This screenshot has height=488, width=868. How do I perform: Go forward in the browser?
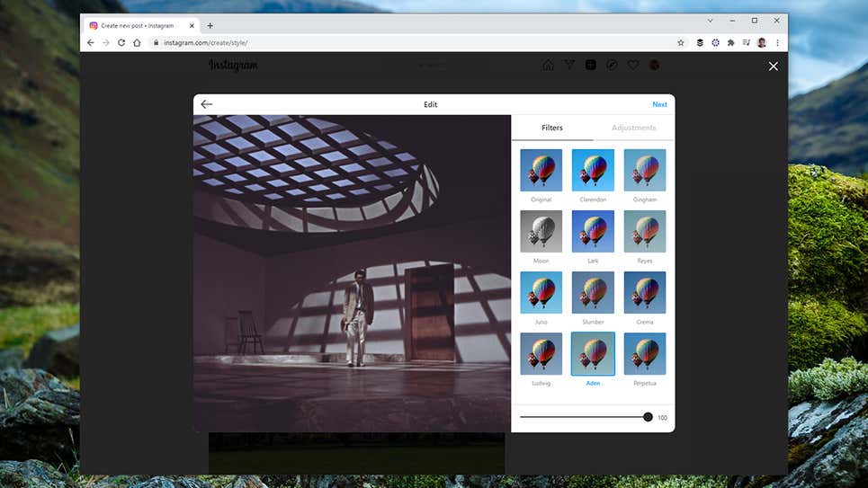(106, 42)
